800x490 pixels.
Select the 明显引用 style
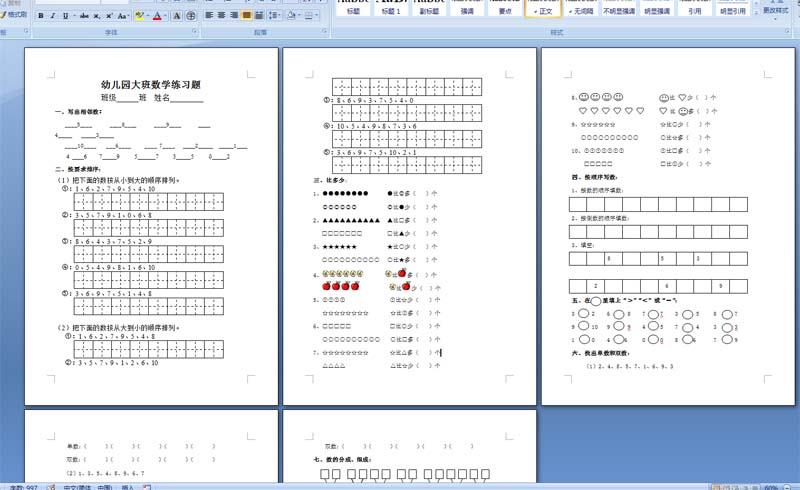(733, 8)
